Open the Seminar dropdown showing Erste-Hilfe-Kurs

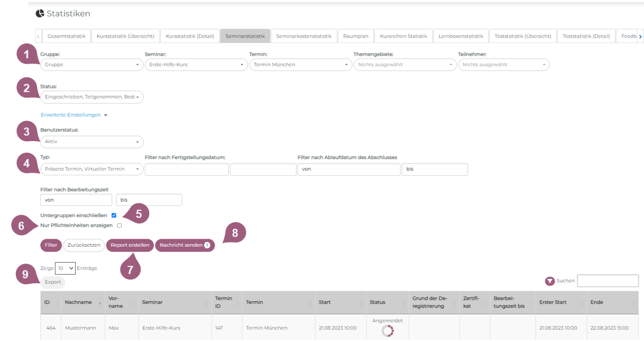pos(196,65)
